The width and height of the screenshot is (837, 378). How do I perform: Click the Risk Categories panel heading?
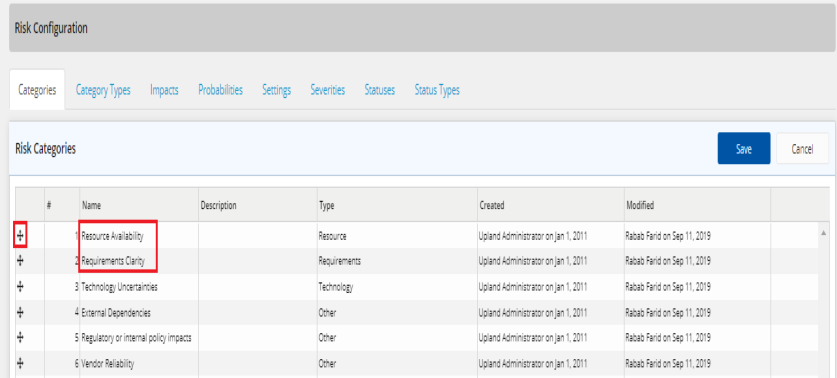(x=45, y=149)
